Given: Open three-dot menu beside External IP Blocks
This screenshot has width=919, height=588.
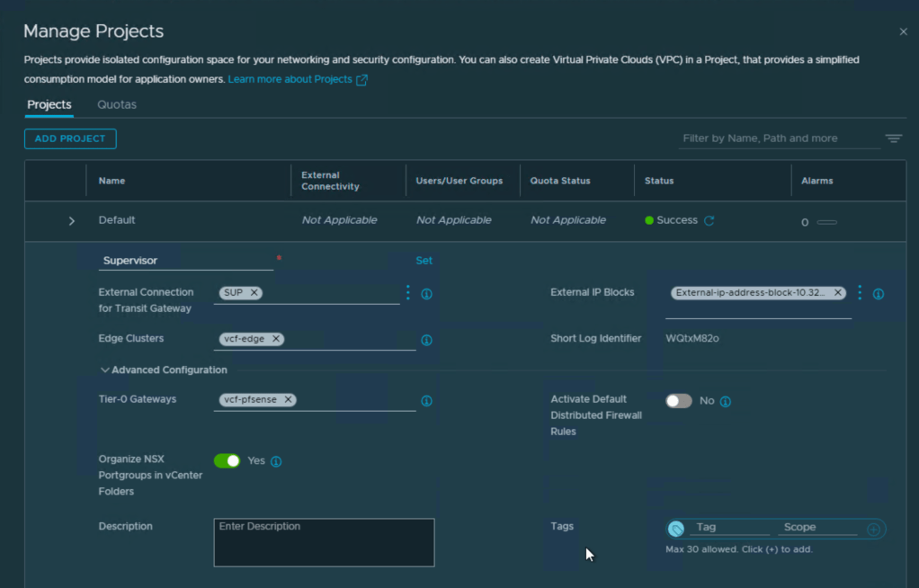Looking at the screenshot, I should (860, 293).
